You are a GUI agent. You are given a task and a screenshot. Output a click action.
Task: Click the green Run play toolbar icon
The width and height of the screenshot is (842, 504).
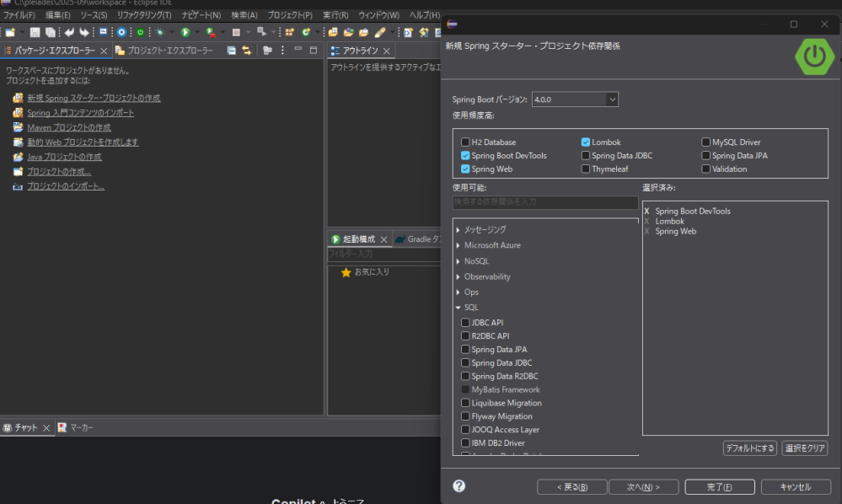point(185,32)
